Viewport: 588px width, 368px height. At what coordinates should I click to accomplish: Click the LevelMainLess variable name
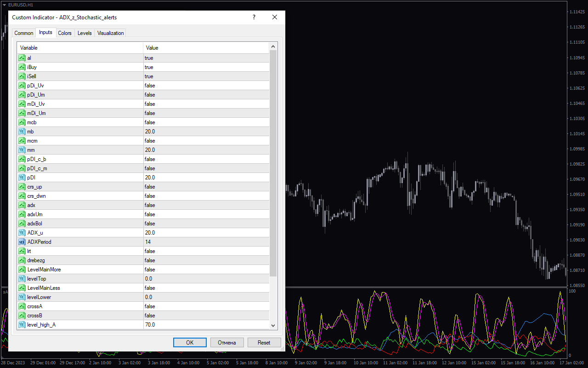click(x=44, y=288)
